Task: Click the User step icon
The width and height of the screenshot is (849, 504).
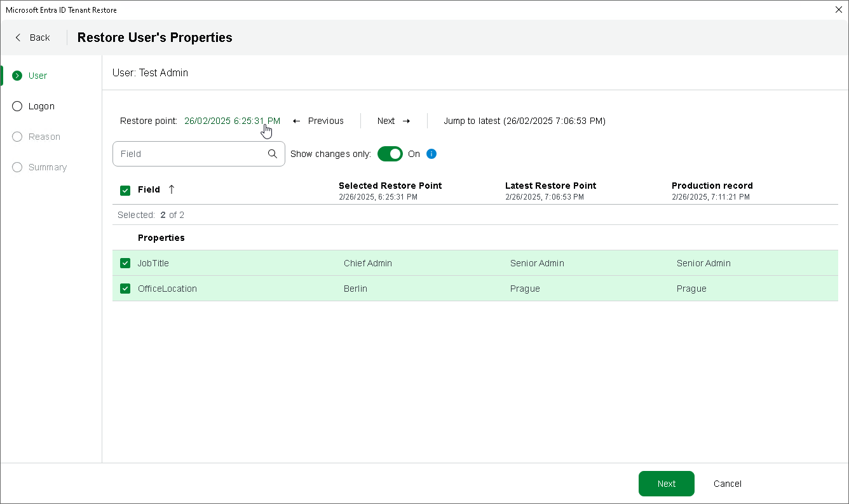Action: [17, 76]
